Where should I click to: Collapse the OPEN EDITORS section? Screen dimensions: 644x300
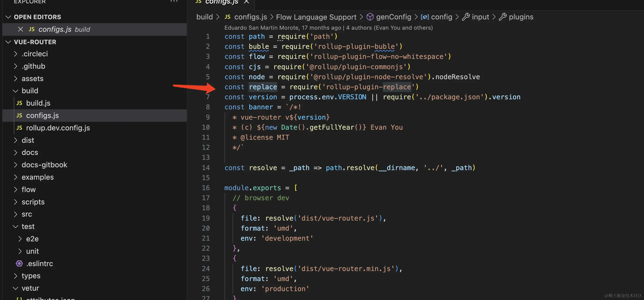click(x=8, y=17)
